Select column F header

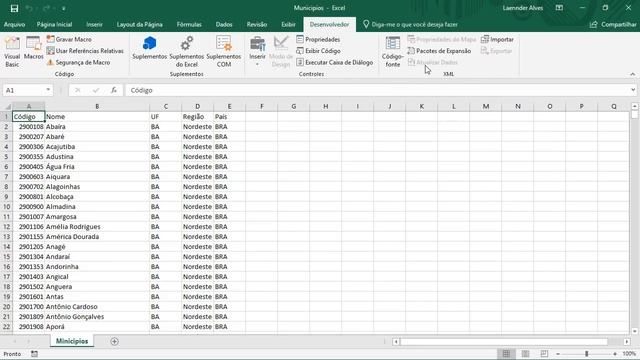[x=262, y=106]
